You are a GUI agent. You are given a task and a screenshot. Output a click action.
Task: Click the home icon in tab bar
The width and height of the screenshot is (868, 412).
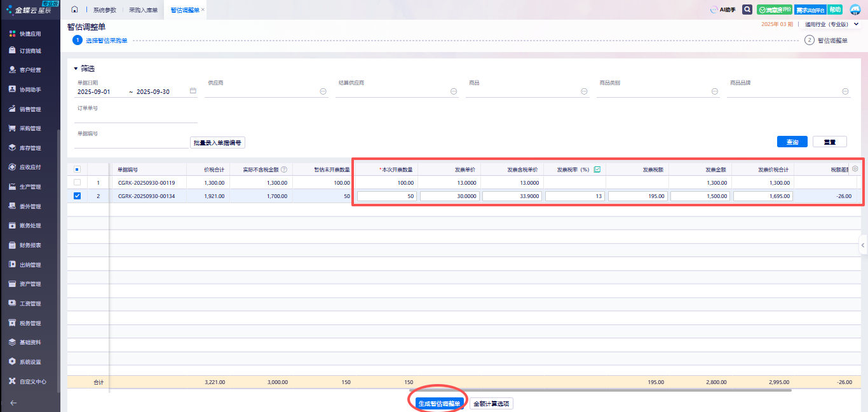pyautogui.click(x=74, y=10)
